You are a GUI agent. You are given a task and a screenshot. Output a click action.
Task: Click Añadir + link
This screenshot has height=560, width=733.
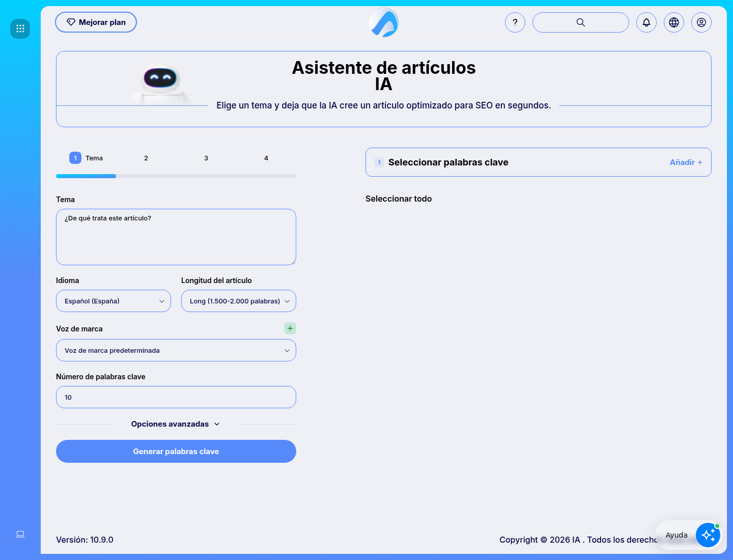(x=686, y=162)
